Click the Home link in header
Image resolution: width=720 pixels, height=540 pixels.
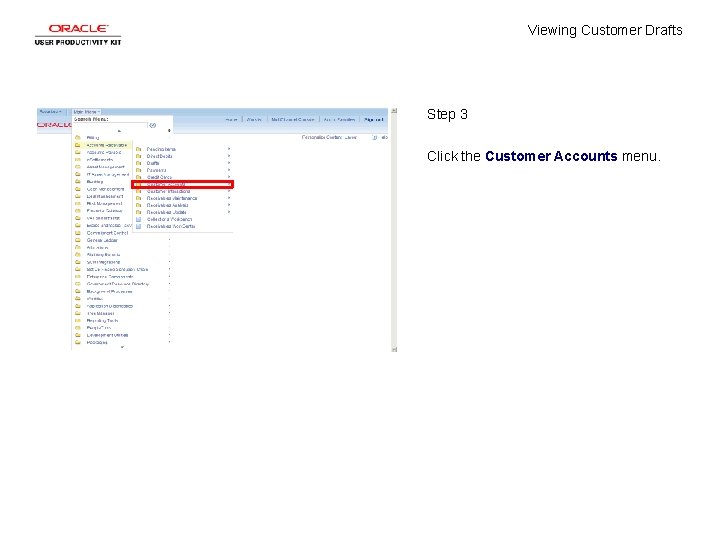click(x=231, y=119)
